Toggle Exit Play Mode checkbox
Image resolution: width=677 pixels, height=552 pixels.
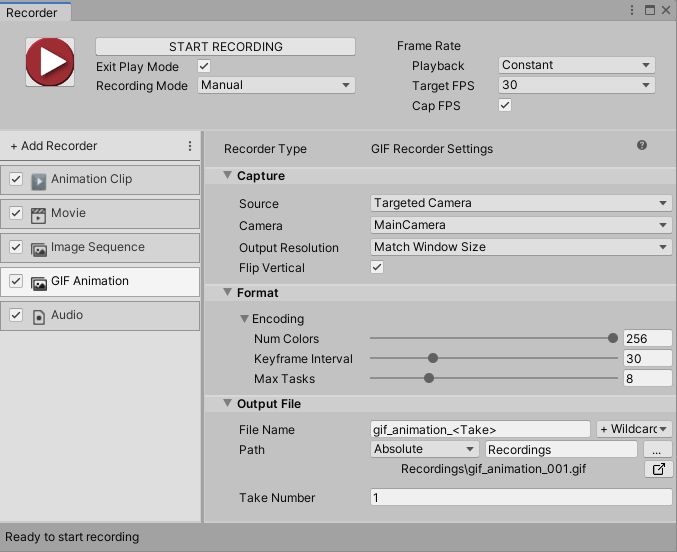204,66
